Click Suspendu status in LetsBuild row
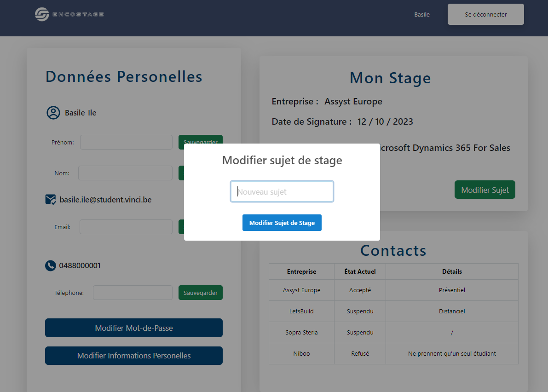548x392 pixels. pos(360,311)
